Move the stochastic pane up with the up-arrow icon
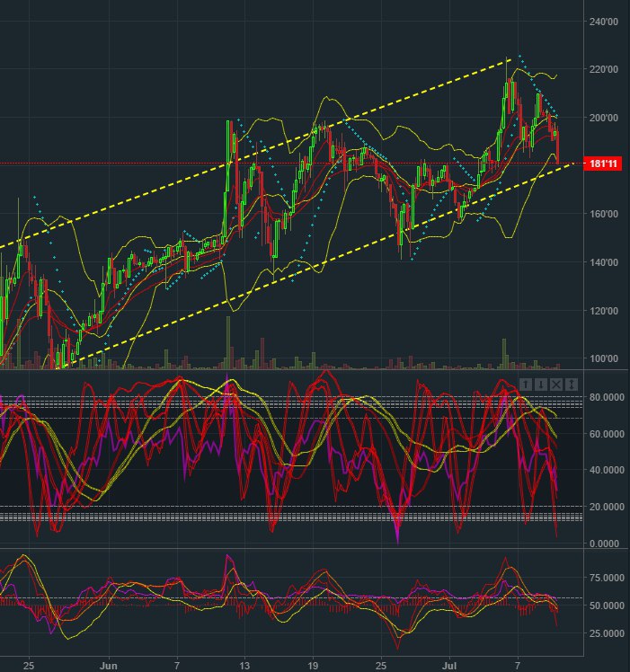The height and width of the screenshot is (672, 630). pyautogui.click(x=527, y=385)
